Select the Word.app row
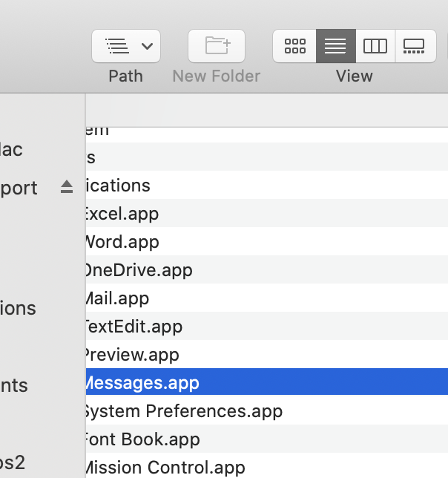Viewport: 448px width, 478px height. 267,241
